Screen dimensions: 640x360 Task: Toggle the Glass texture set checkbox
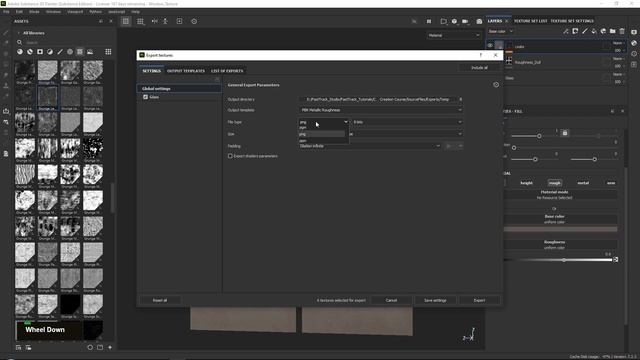tap(146, 97)
